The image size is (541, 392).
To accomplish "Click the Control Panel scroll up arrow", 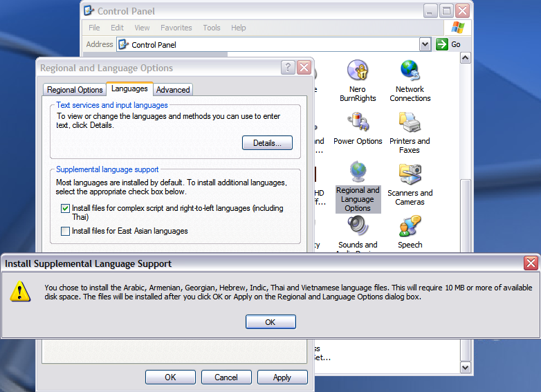I will (x=466, y=58).
